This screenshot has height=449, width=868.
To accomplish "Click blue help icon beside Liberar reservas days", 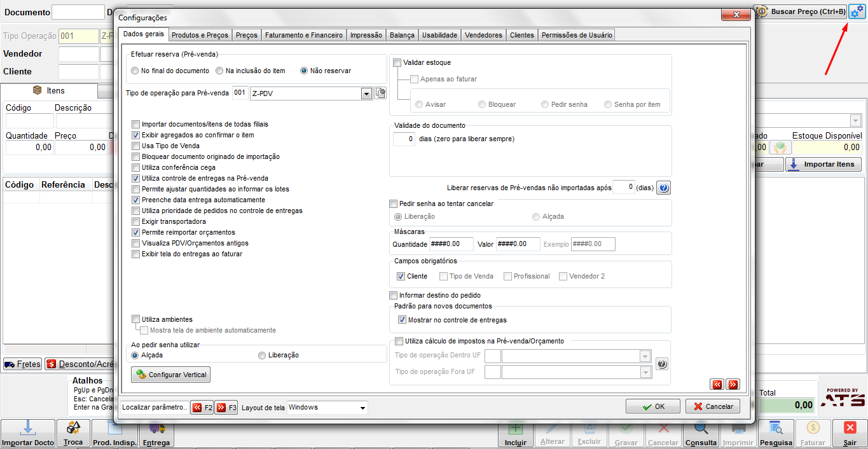I will coord(663,188).
